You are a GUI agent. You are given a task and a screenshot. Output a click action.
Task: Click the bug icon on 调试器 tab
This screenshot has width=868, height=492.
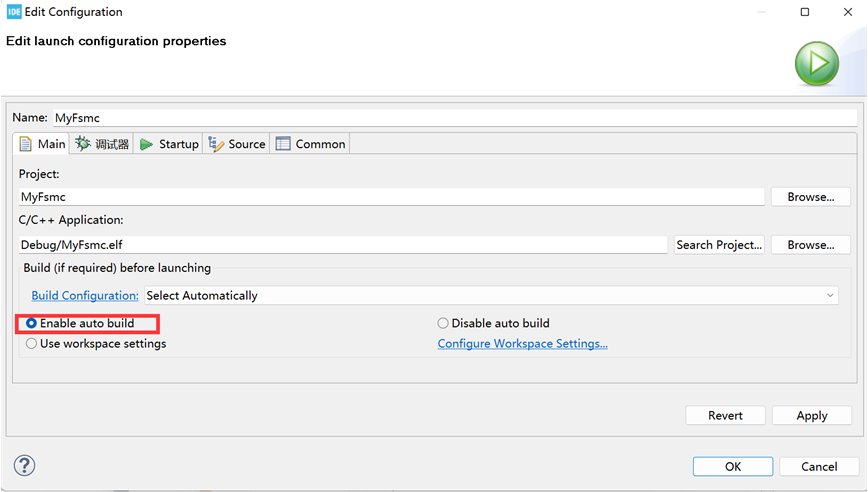coord(83,144)
